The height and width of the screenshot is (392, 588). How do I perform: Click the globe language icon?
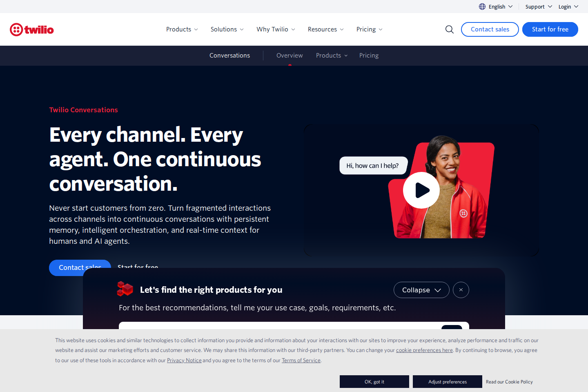coord(482,7)
